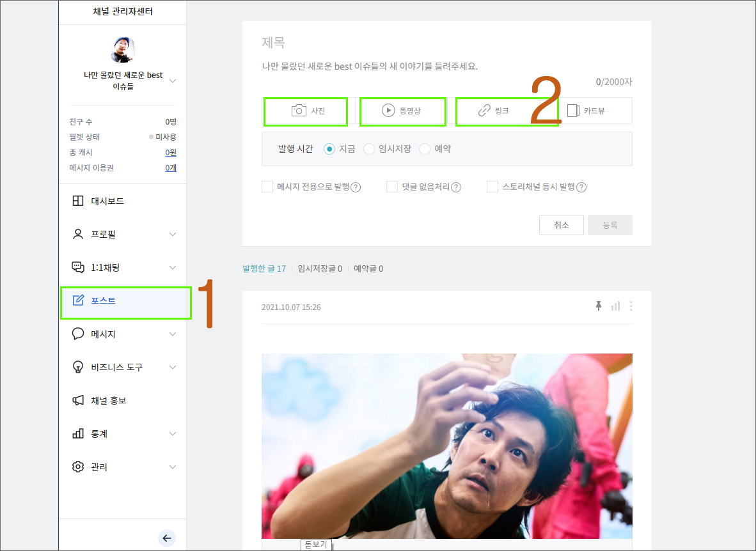The height and width of the screenshot is (551, 756).
Task: Click the 포스트 pencil edit icon
Action: [77, 300]
